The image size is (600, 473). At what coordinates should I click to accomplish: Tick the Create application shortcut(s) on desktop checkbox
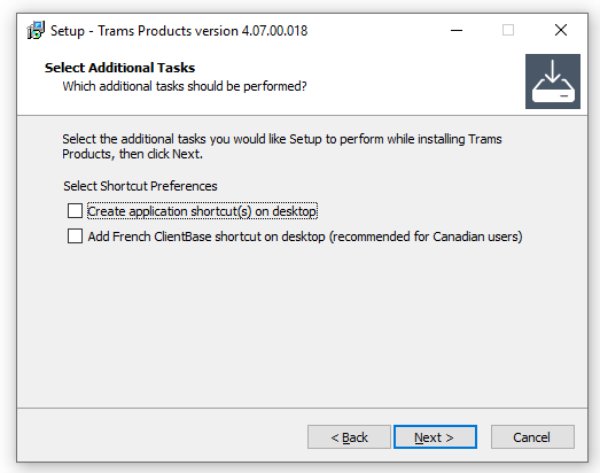74,212
